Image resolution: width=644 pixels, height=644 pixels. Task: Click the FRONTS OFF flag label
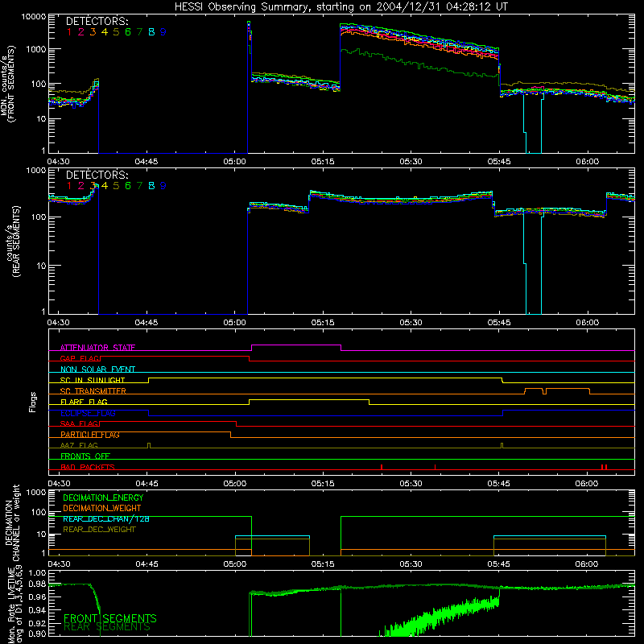[x=85, y=456]
